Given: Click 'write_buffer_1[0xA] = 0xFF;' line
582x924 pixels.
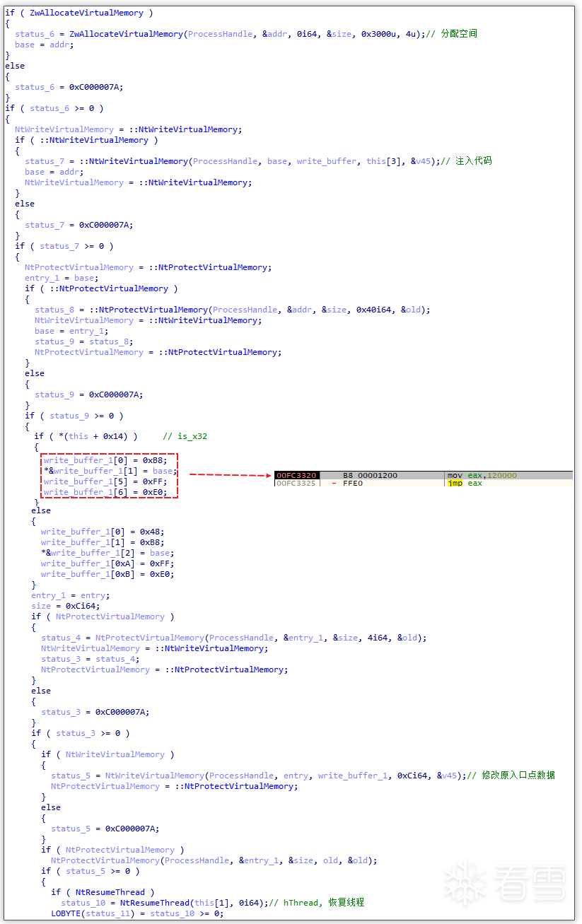Looking at the screenshot, I should (107, 563).
